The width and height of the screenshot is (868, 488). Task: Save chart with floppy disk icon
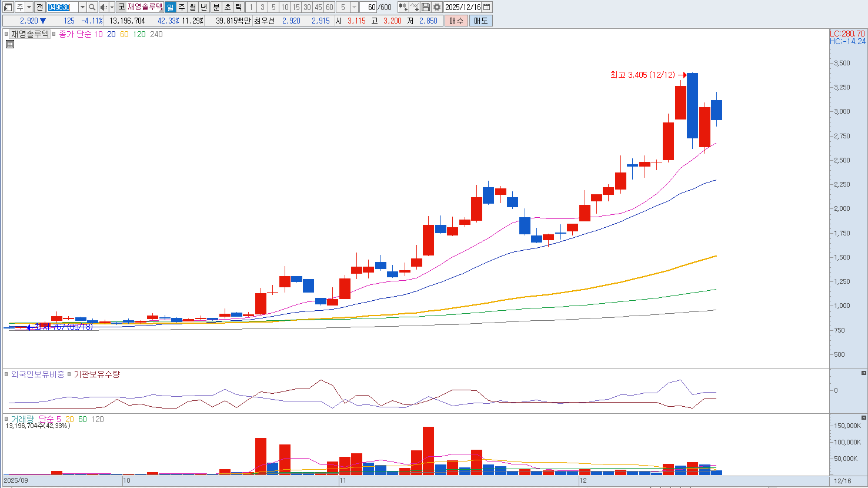click(426, 7)
